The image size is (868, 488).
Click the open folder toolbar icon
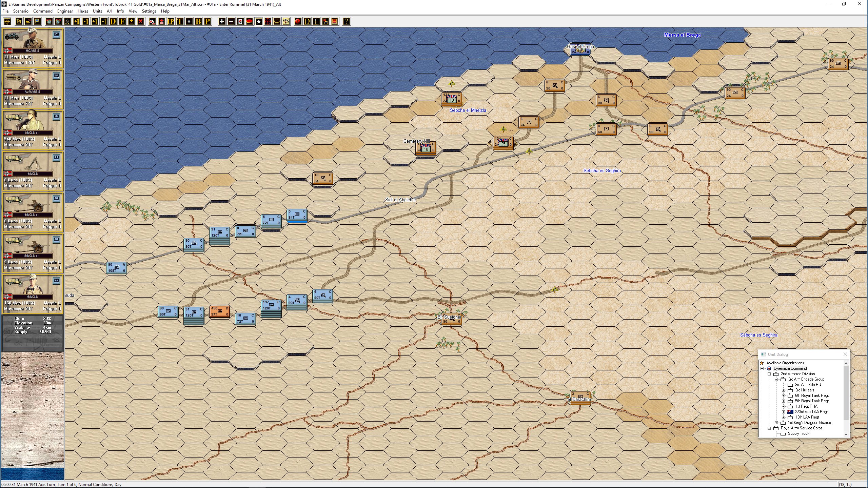click(28, 22)
